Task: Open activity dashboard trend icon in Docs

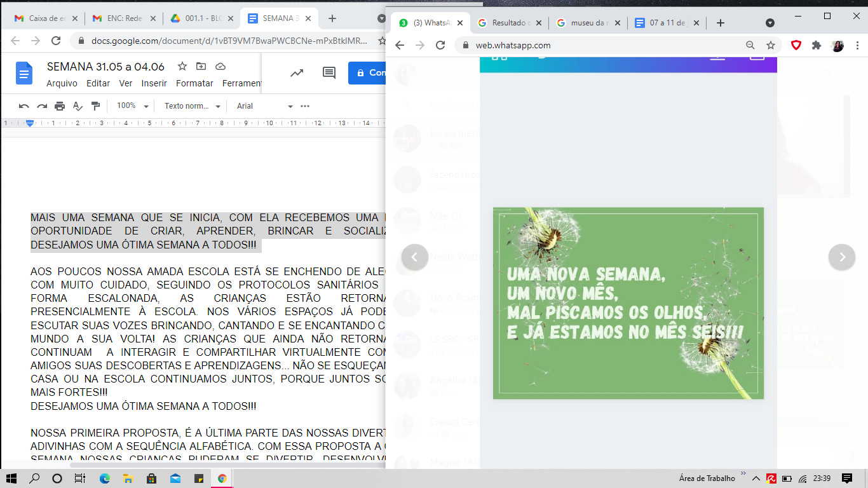Action: (297, 73)
